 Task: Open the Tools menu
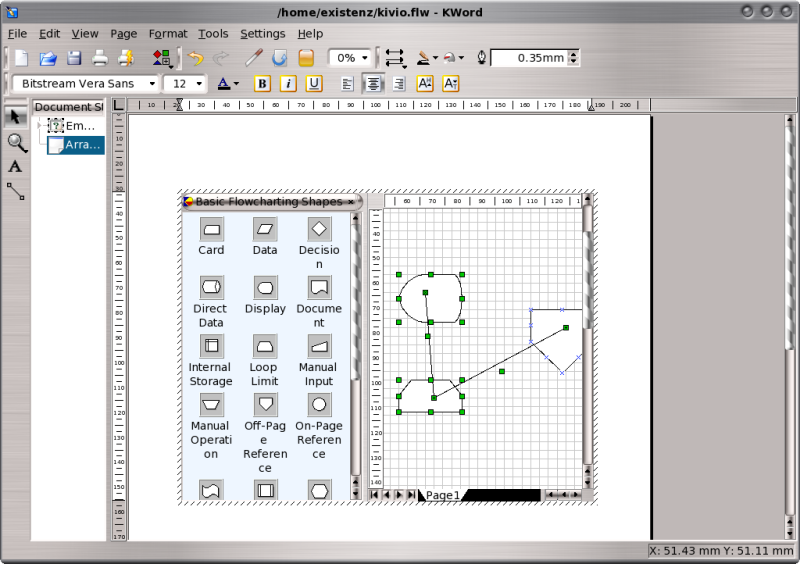pos(213,34)
